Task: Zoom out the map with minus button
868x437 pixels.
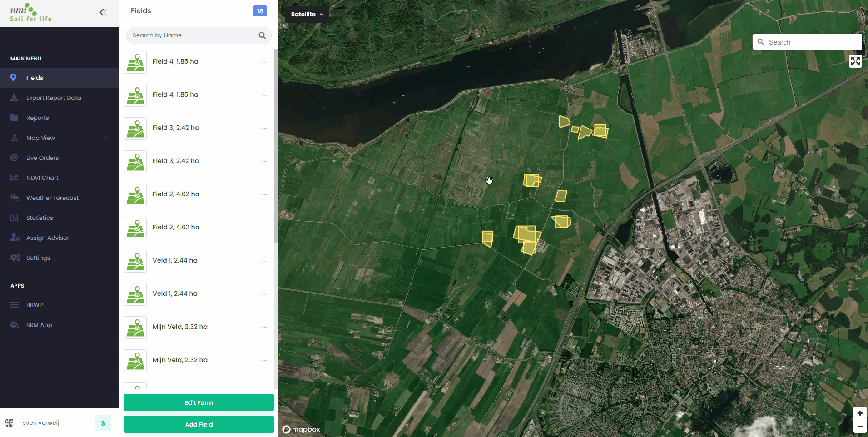Action: 859,427
